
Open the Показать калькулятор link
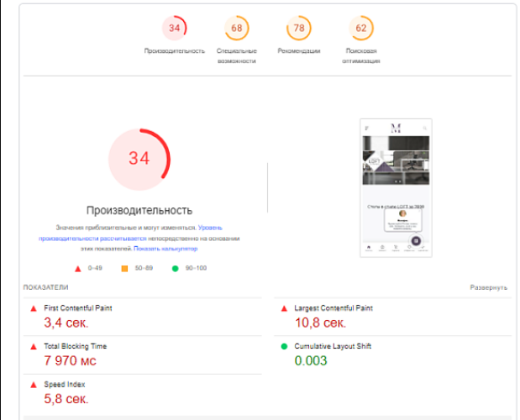point(165,249)
